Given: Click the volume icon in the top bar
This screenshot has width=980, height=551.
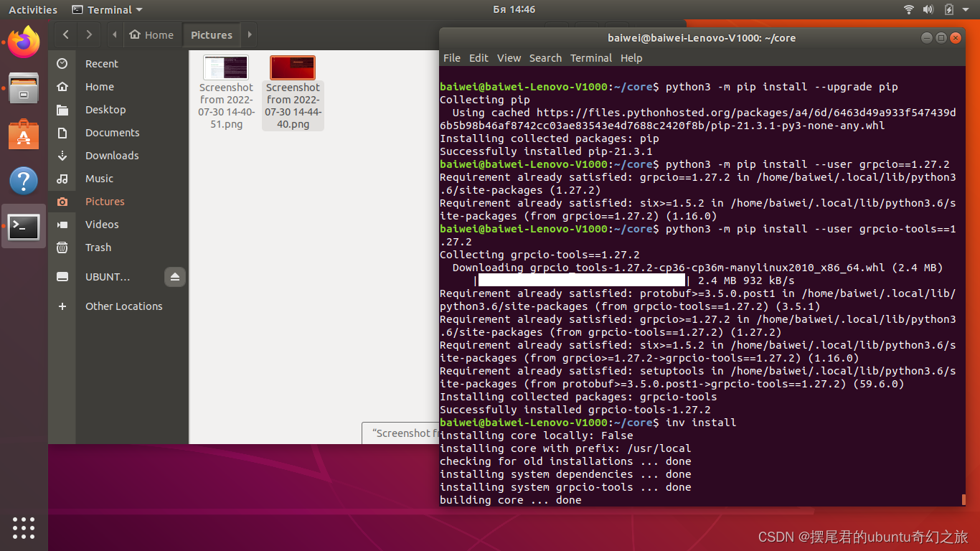Looking at the screenshot, I should (x=928, y=9).
